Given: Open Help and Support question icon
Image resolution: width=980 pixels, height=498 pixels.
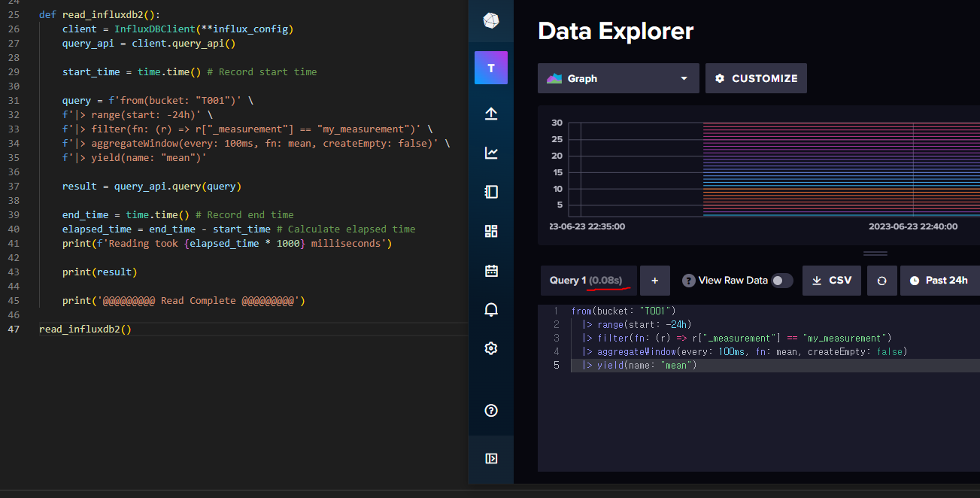Looking at the screenshot, I should point(490,410).
